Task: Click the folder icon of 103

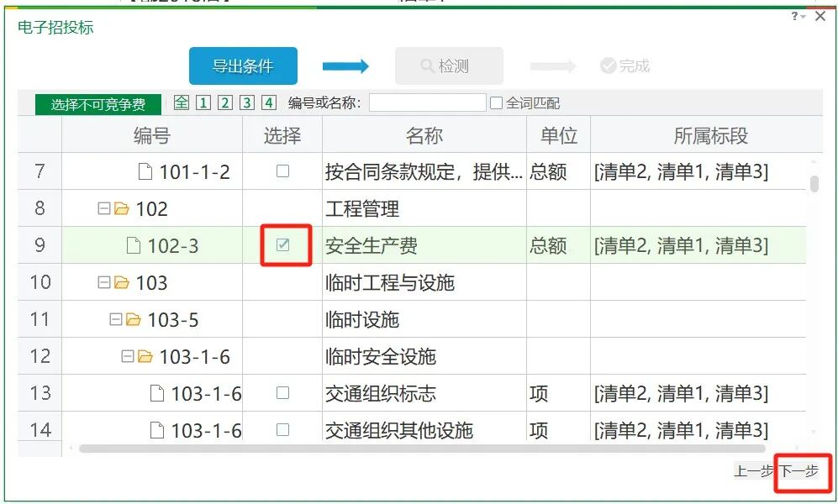Action: (122, 282)
